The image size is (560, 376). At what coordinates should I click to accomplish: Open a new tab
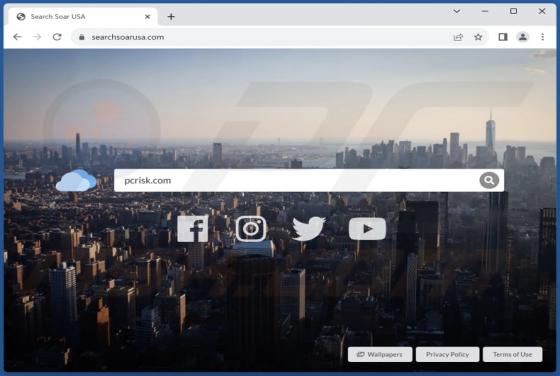[171, 16]
